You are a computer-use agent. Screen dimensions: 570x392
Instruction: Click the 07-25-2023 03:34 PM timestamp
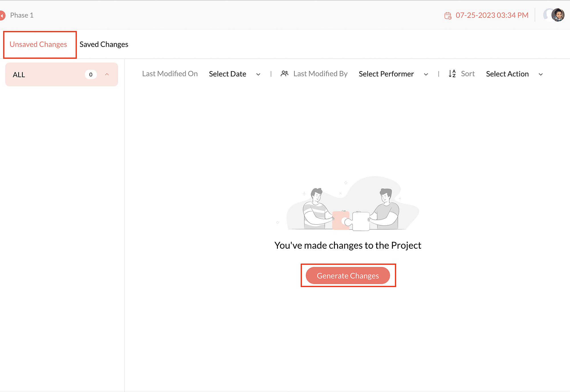pyautogui.click(x=492, y=15)
